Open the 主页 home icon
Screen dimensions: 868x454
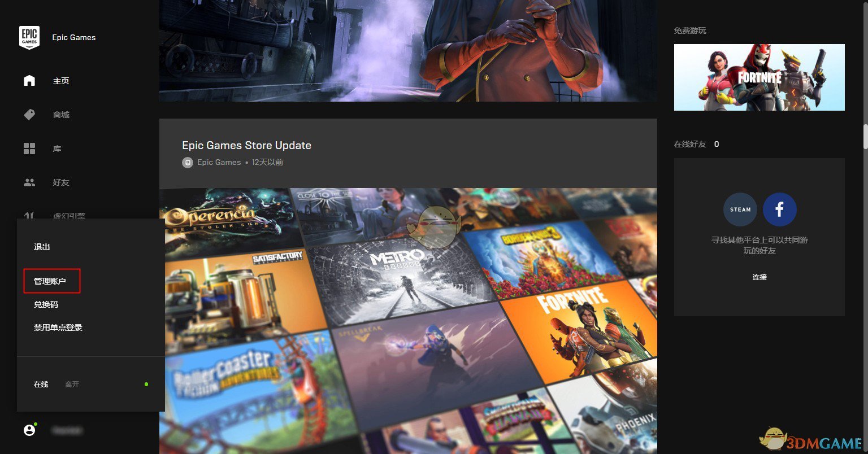click(x=29, y=81)
